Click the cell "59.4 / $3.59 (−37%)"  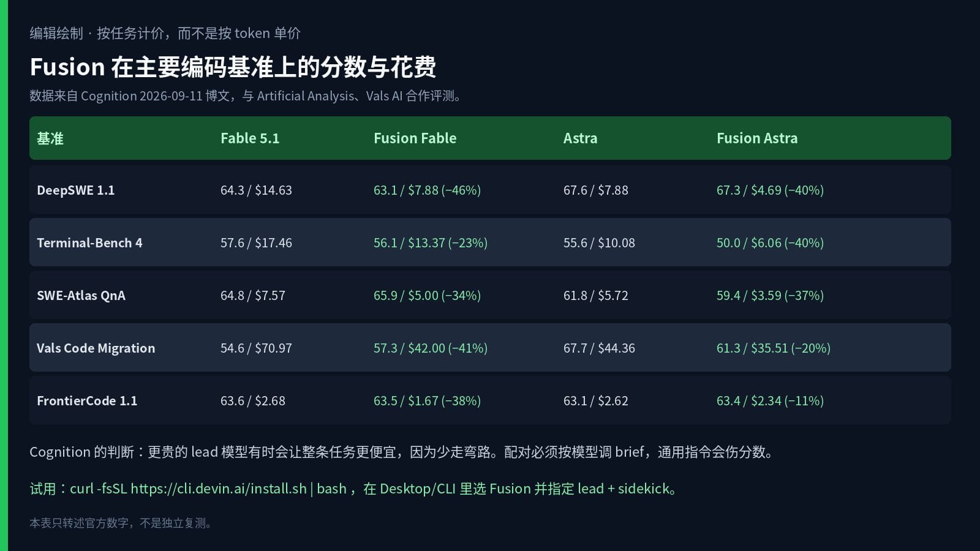coord(770,295)
